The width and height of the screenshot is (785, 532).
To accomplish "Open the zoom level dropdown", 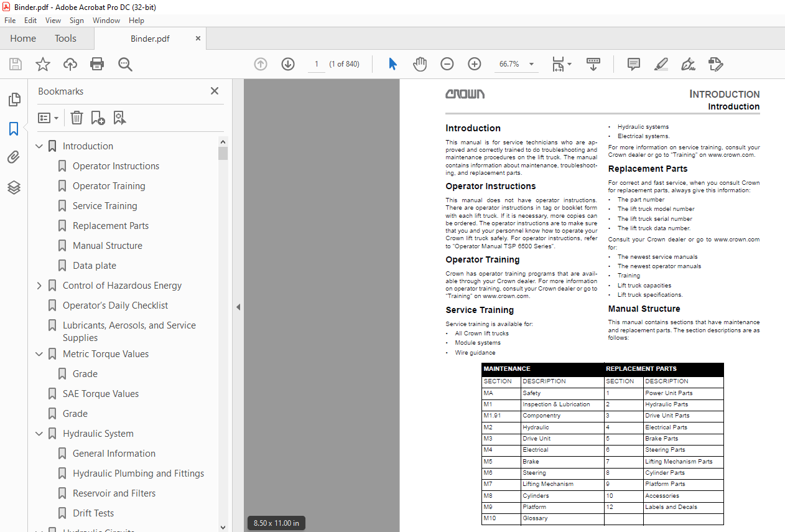I will 531,64.
